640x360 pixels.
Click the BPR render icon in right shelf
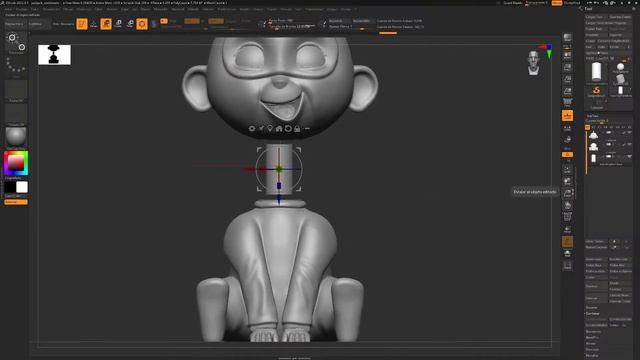(567, 38)
